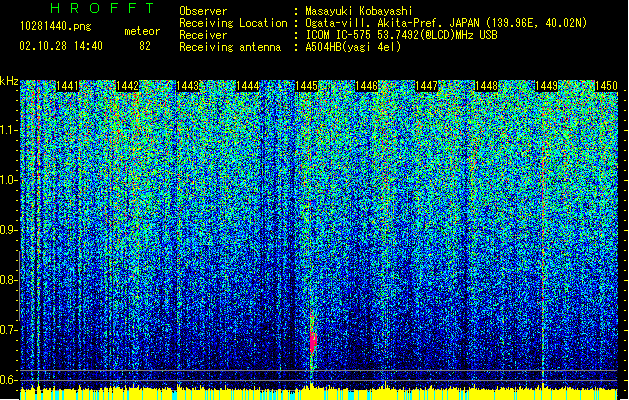This screenshot has width=629, height=400.
Task: Click the 0.7 frequency axis label
Action: 8,330
